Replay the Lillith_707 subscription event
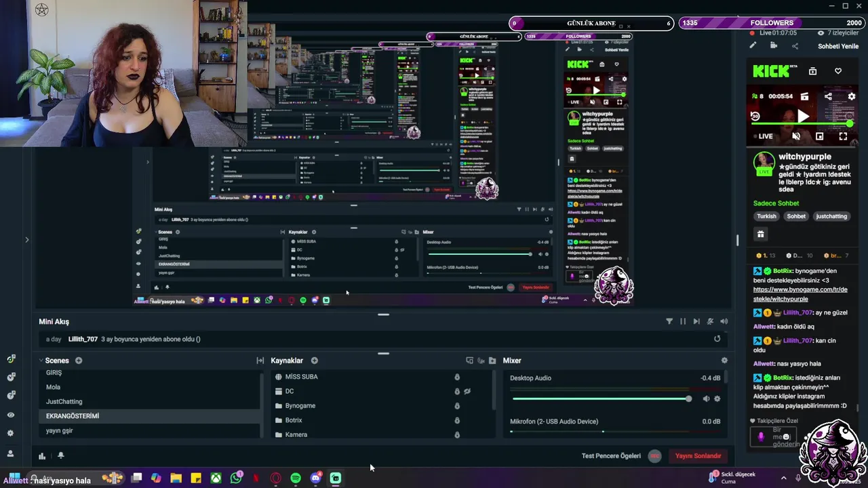This screenshot has height=488, width=868. [717, 339]
